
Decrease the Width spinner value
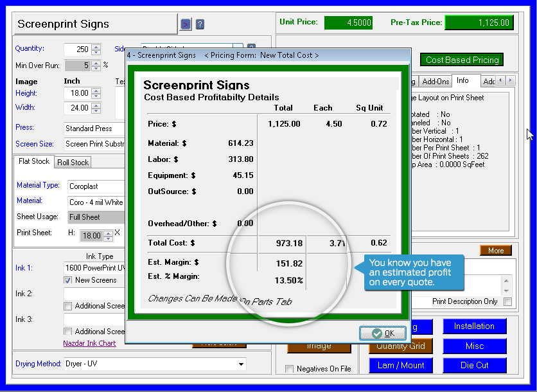[x=96, y=111]
